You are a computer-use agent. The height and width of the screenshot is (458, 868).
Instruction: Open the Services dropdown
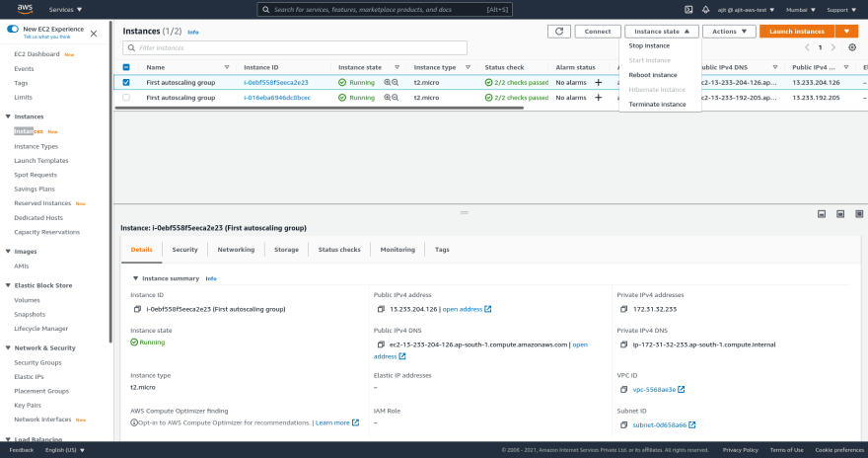[x=65, y=10]
